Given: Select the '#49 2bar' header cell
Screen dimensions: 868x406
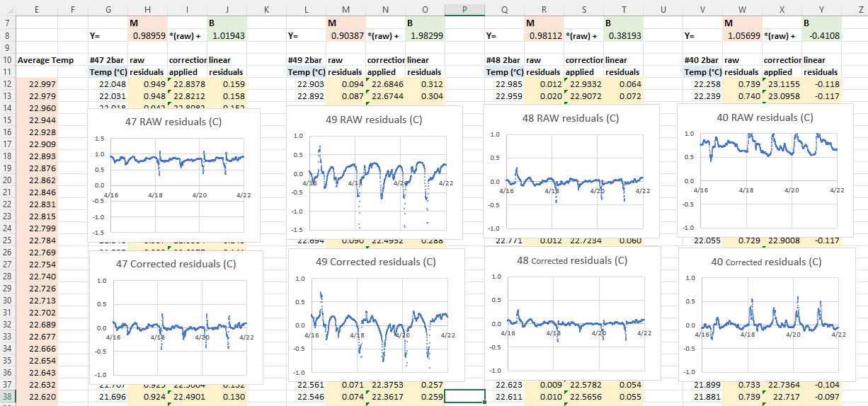Looking at the screenshot, I should [306, 60].
